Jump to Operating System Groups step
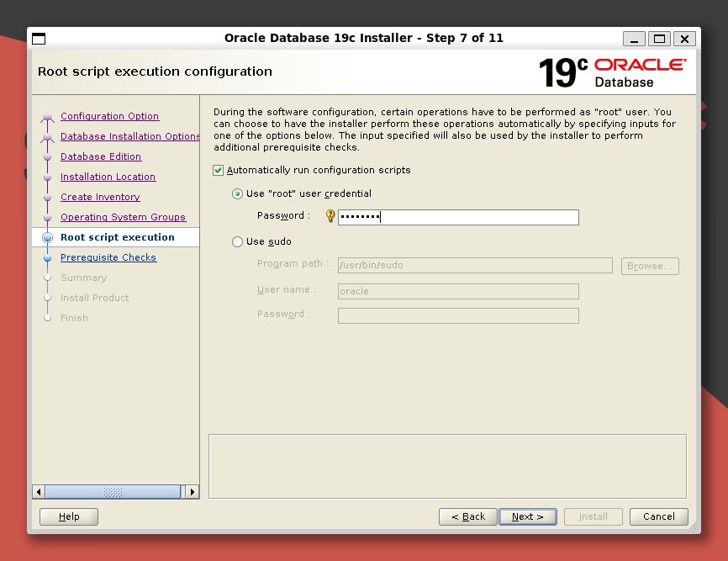Image resolution: width=728 pixels, height=561 pixels. pyautogui.click(x=123, y=217)
